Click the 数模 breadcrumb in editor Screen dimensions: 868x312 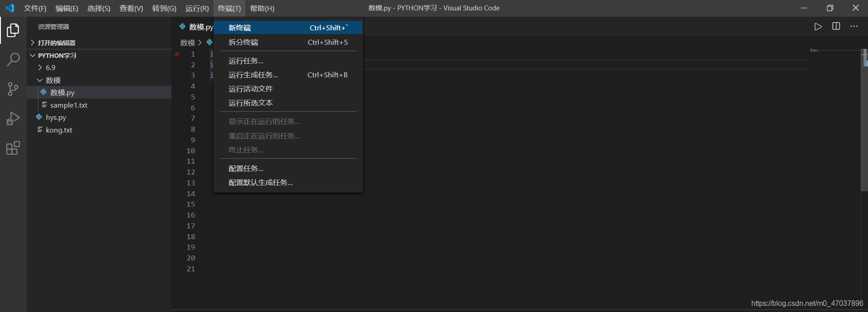click(188, 43)
